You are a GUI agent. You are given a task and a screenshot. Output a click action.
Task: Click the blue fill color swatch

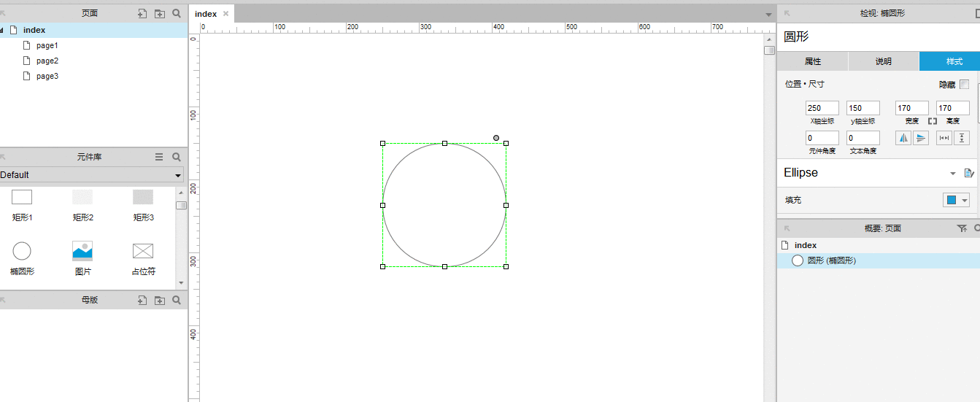coord(952,201)
